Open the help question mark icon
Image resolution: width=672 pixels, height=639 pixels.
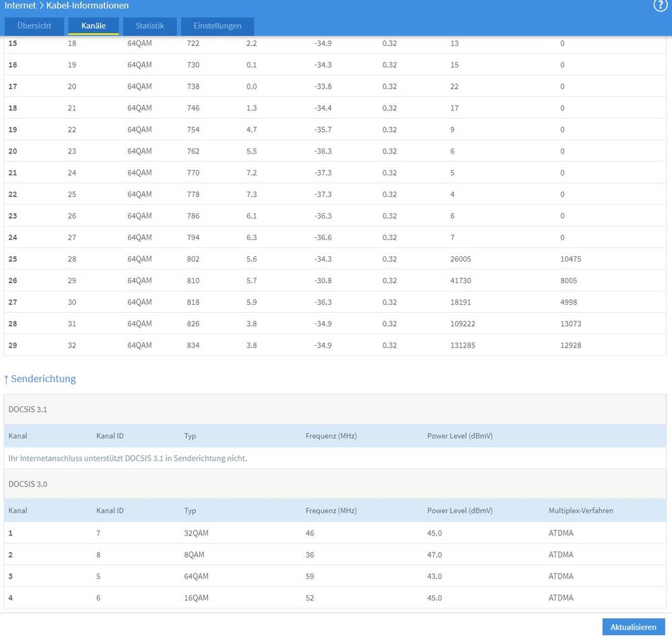click(x=659, y=5)
